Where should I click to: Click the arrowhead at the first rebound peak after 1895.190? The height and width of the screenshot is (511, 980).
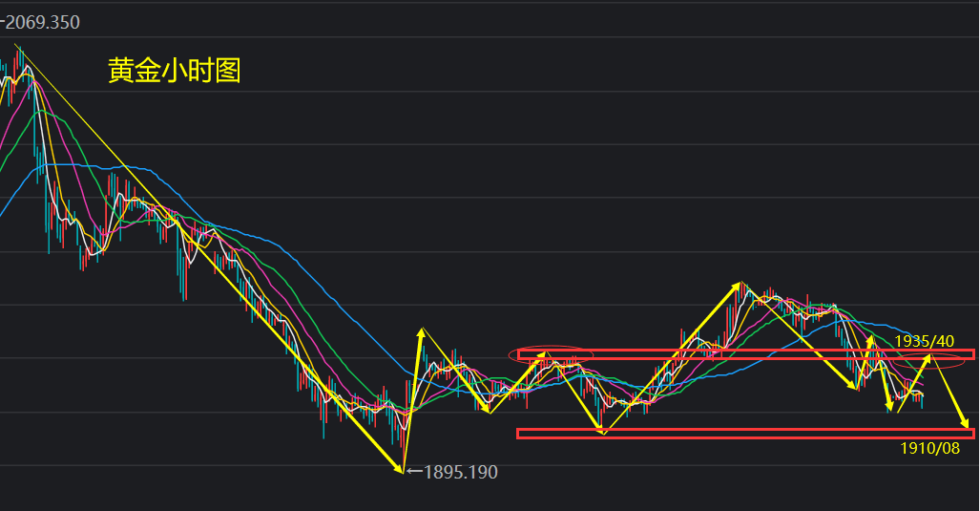[x=420, y=332]
